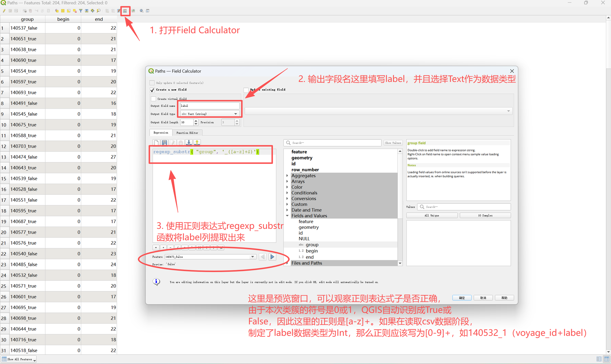Open Field Calculator from the attribute table toolbar
This screenshot has width=611, height=364.
click(125, 11)
